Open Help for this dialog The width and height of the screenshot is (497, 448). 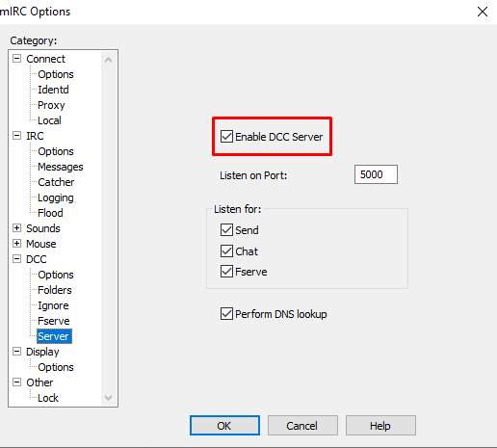380,426
